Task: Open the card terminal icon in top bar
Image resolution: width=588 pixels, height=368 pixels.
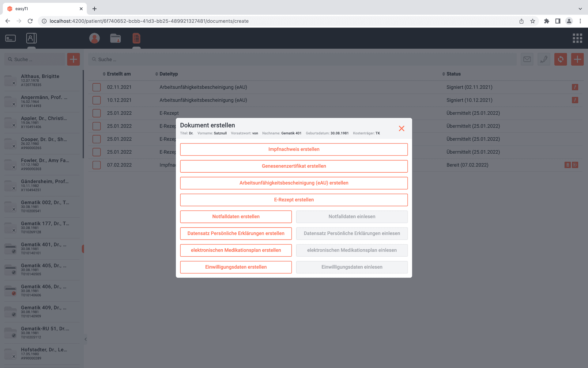Action: click(10, 38)
